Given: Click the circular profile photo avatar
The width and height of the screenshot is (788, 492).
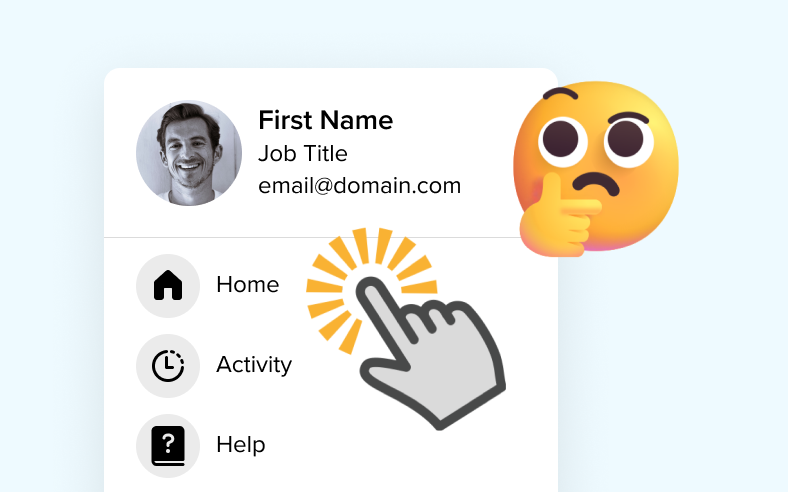Looking at the screenshot, I should point(189,153).
